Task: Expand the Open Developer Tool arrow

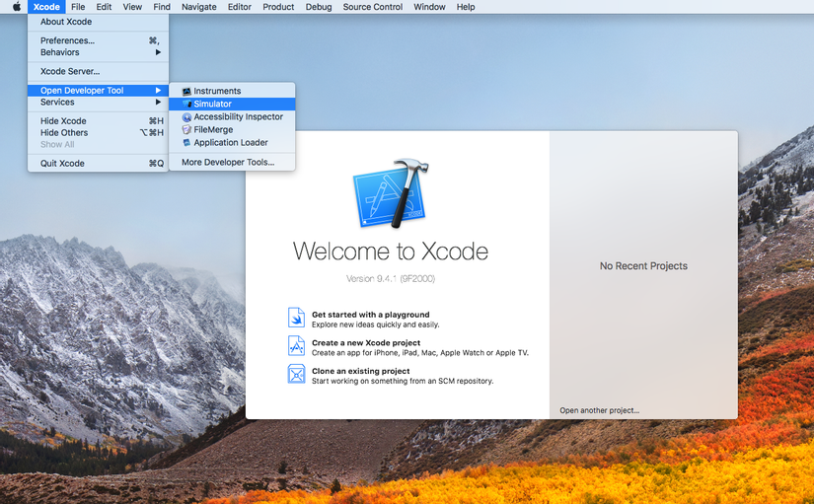Action: pos(158,91)
